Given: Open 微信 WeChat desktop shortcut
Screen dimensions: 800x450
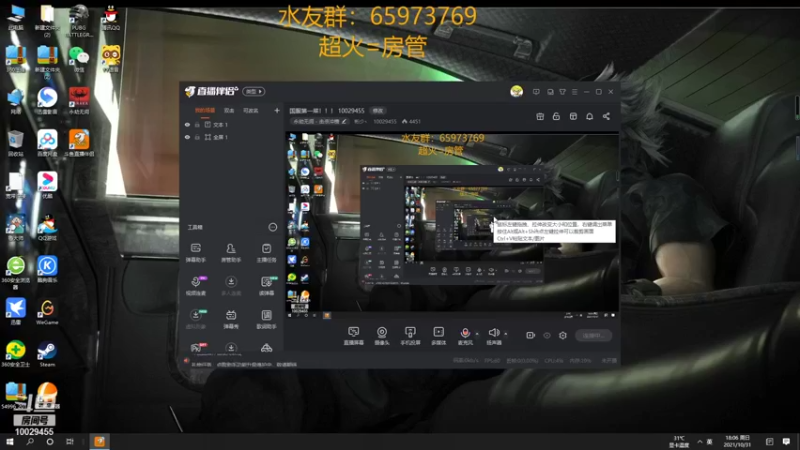Looking at the screenshot, I should (x=79, y=59).
